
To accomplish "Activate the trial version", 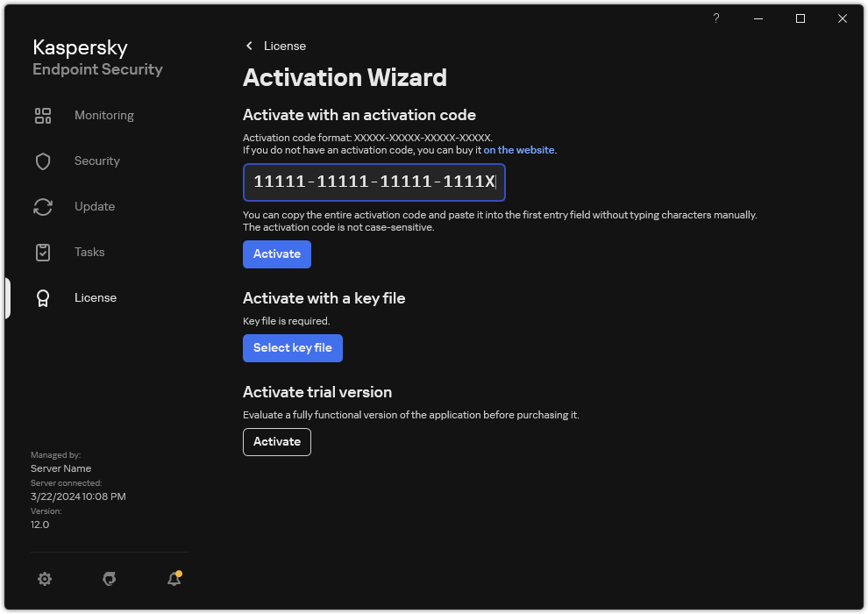I will (276, 441).
